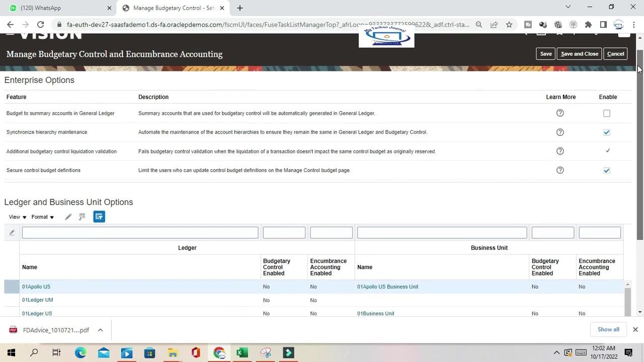Open the View dropdown menu

(18, 217)
